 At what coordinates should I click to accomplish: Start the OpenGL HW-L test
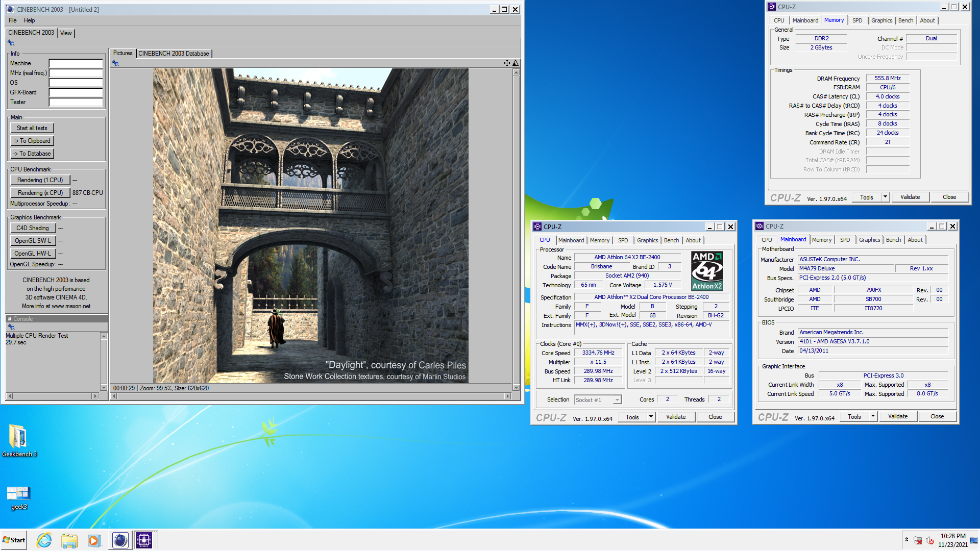click(x=33, y=254)
